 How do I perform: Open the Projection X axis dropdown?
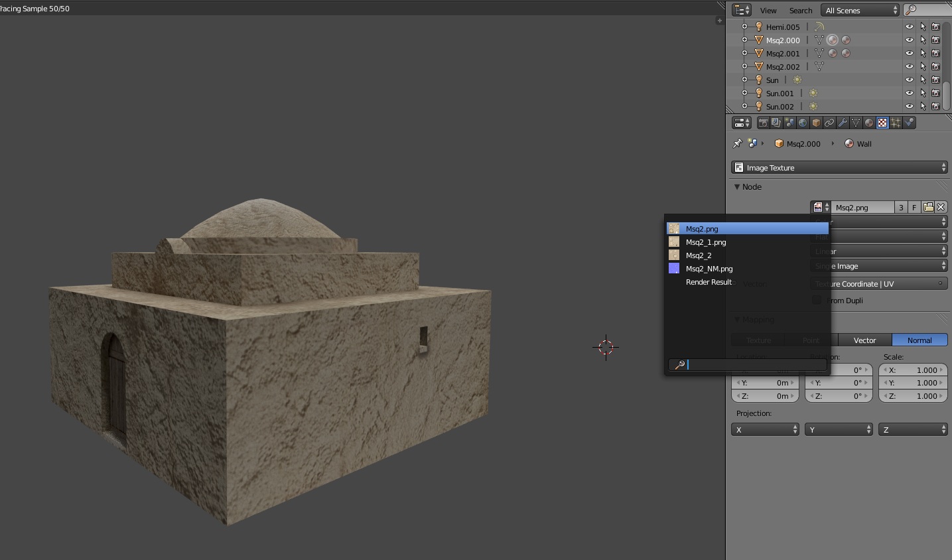click(x=765, y=430)
